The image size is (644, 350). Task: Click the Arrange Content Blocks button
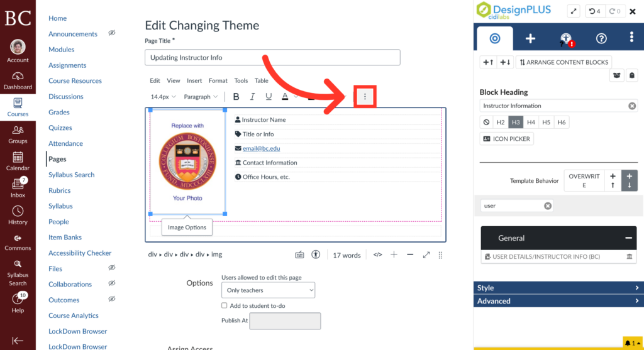(x=563, y=62)
